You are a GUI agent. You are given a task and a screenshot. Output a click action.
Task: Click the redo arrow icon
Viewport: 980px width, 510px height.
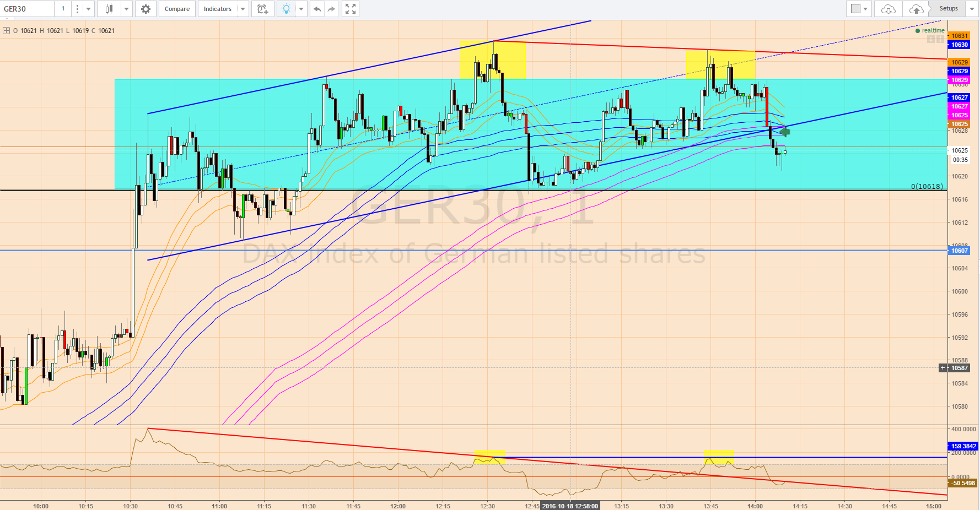[x=331, y=9]
